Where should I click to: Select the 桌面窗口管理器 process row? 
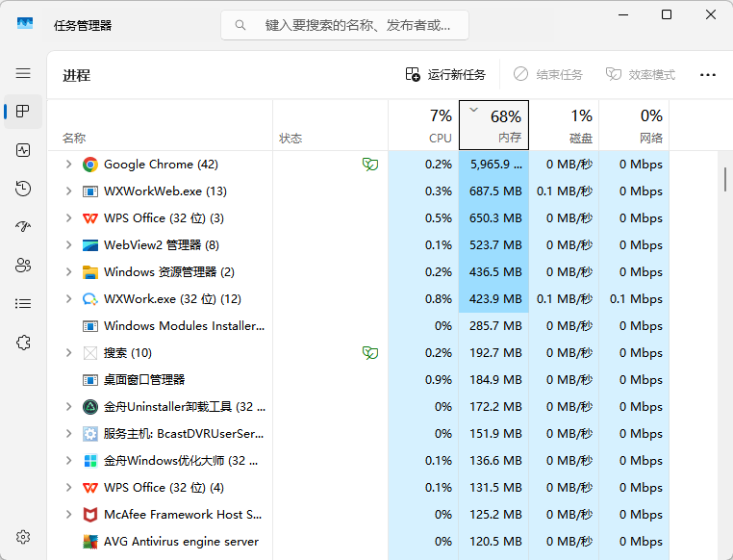click(359, 379)
